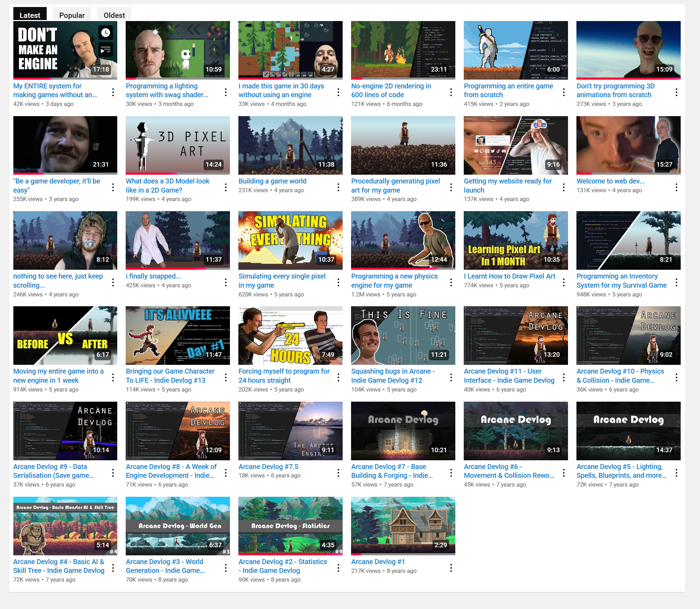Open 'Squashing bugs in Arcane' title link
The image size is (700, 609).
point(393,376)
